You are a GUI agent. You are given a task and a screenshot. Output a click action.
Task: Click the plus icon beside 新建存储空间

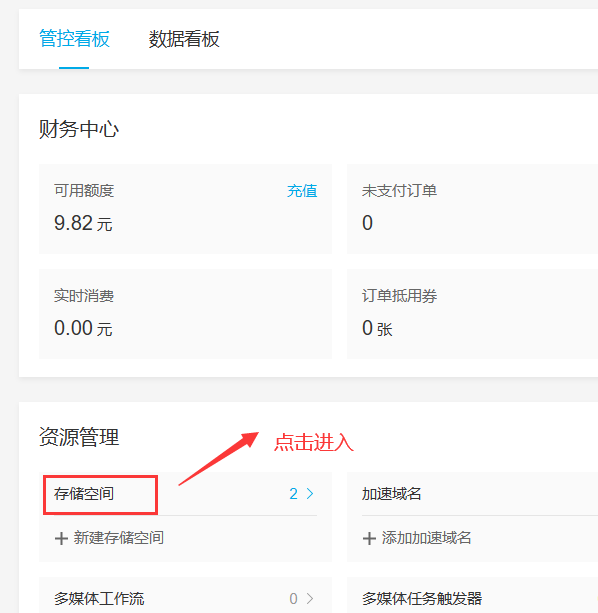tap(61, 538)
